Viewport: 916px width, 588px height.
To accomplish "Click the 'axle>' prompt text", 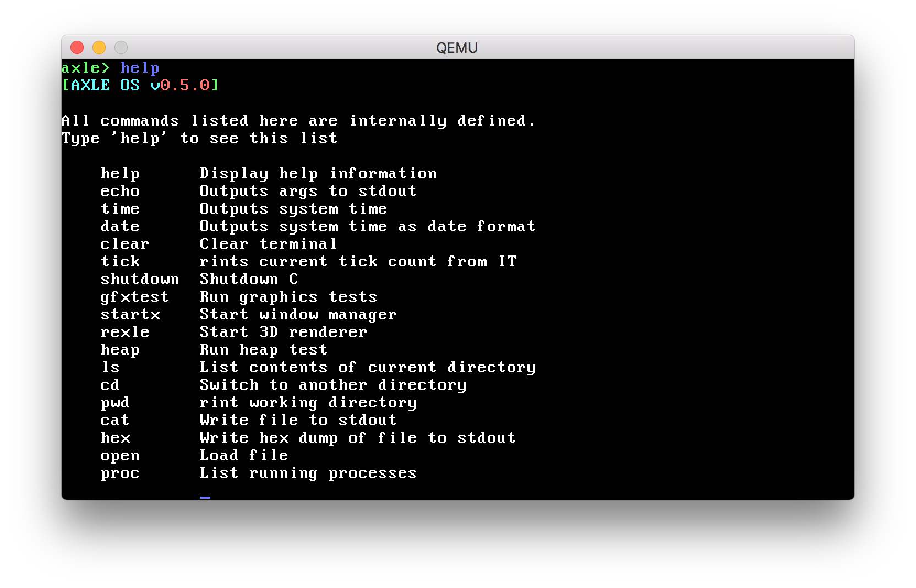I will [85, 68].
